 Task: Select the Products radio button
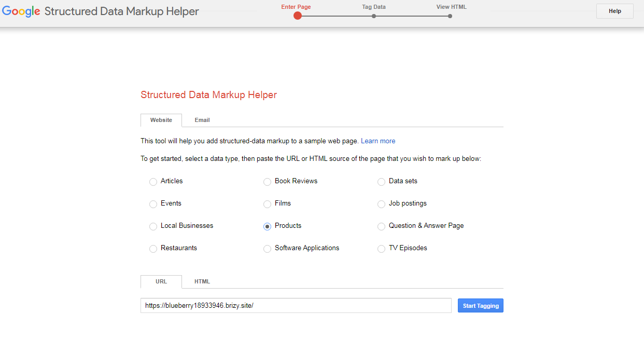[x=267, y=226]
